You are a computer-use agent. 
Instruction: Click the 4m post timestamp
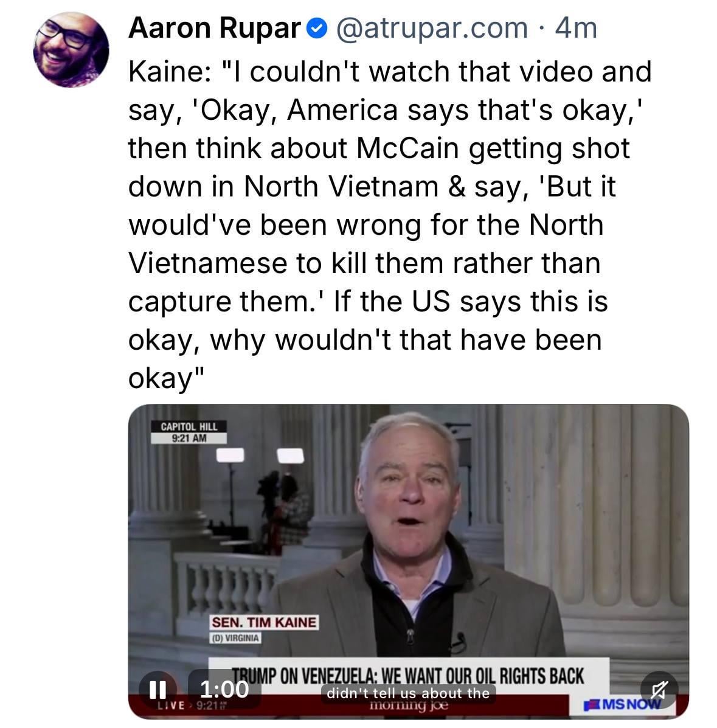[x=577, y=28]
